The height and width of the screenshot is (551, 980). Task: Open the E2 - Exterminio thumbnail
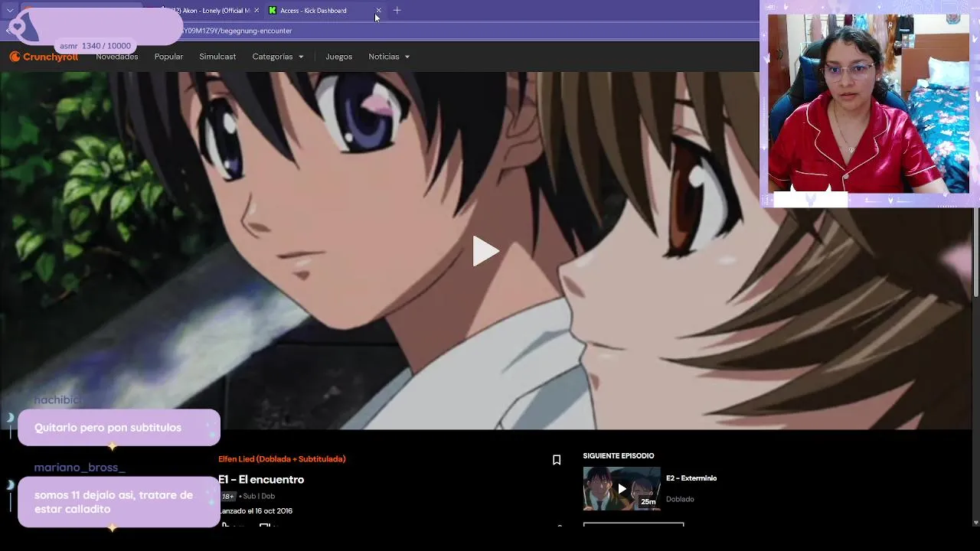pos(622,488)
